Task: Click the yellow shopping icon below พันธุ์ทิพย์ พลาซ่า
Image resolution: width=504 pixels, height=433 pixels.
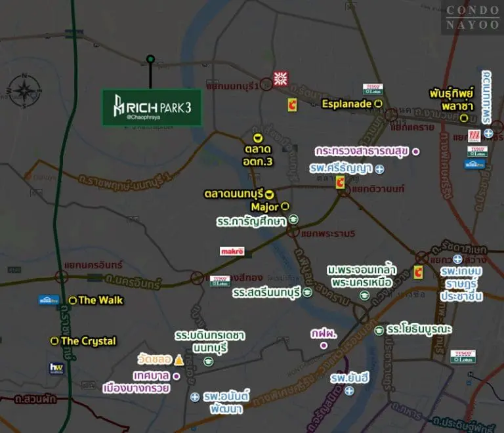Action: pos(463,118)
